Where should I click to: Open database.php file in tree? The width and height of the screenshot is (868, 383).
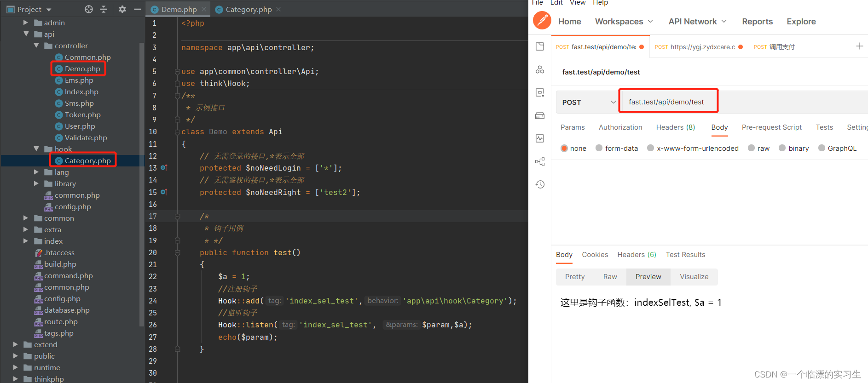click(67, 310)
